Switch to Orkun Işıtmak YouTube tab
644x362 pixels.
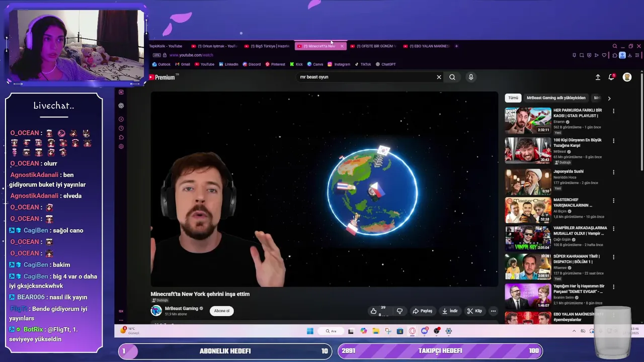coord(215,46)
